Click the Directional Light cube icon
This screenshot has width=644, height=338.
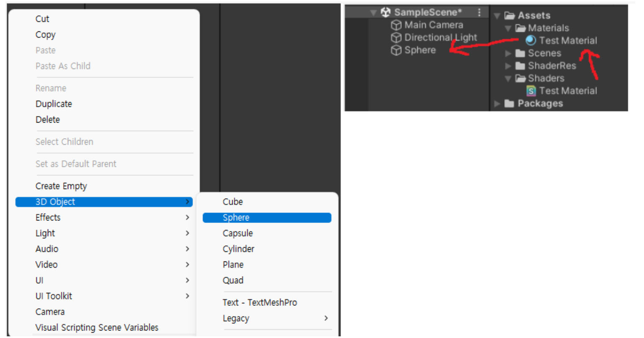[396, 38]
